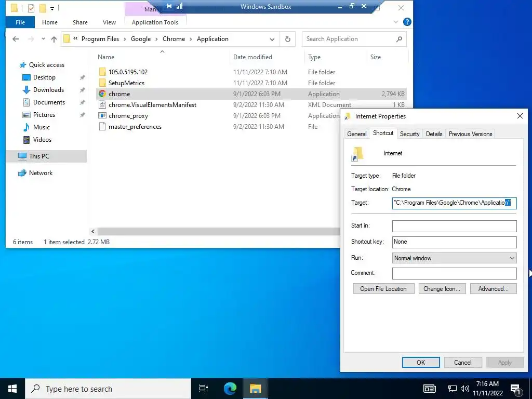Image resolution: width=532 pixels, height=399 pixels.
Task: Switch to Security tab in Internet Properties
Action: point(409,134)
